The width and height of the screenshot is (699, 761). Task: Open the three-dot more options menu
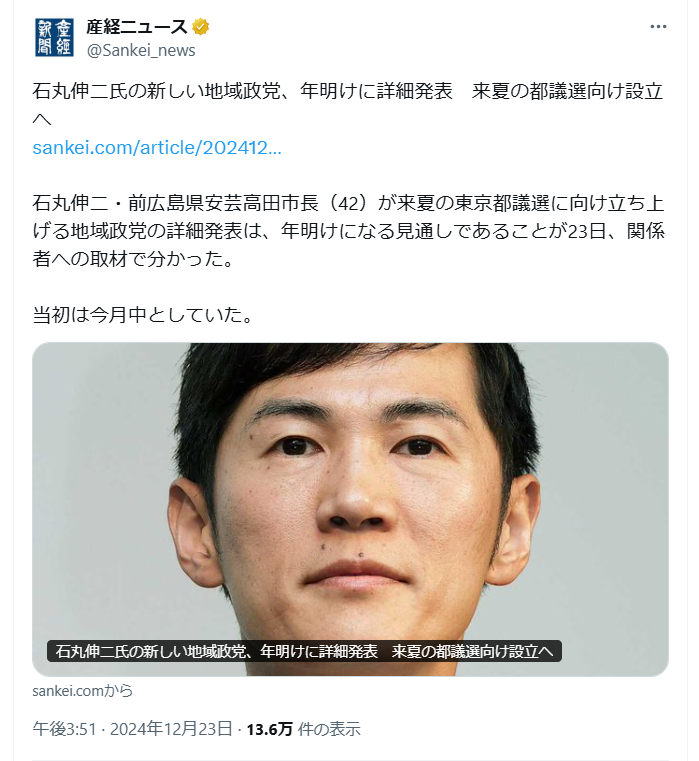click(658, 27)
